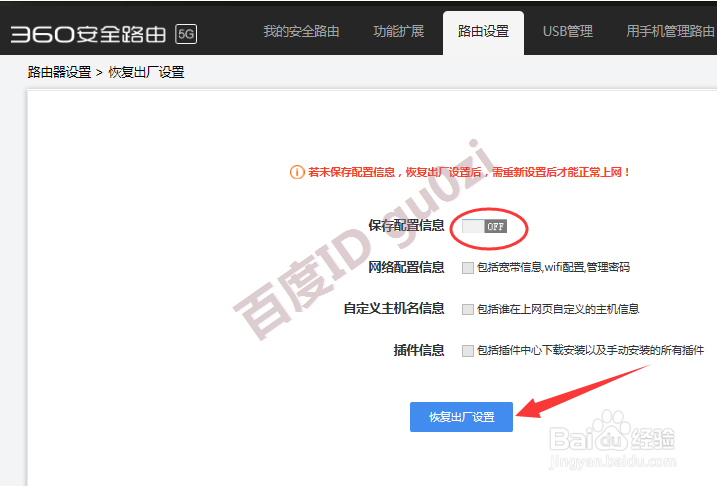Click the blue 恢复出厂设置 button
The width and height of the screenshot is (717, 486).
(x=461, y=417)
